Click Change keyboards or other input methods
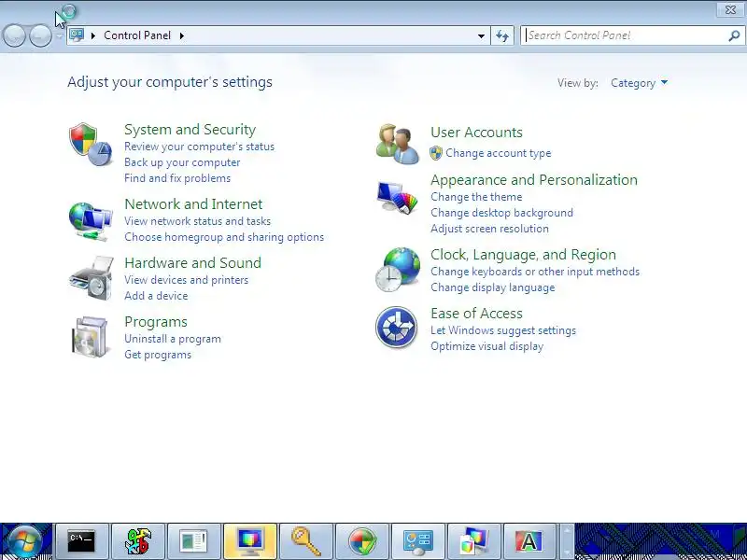 535,272
